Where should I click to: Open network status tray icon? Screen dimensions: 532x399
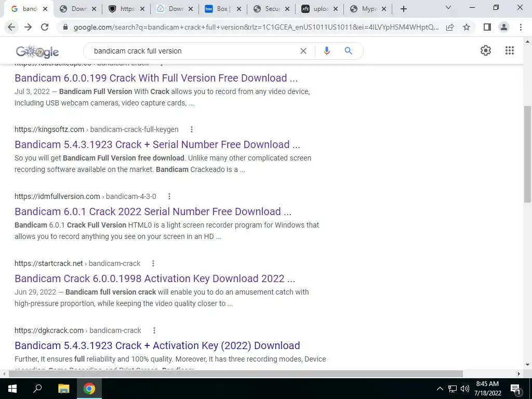point(452,389)
